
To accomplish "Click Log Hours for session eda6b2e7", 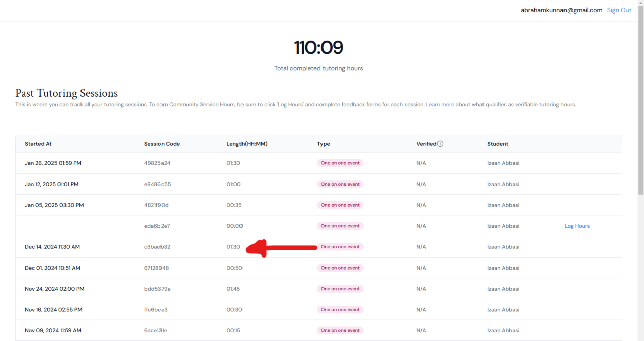I will (x=577, y=226).
